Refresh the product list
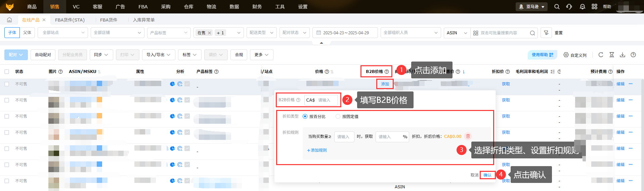 pyautogui.click(x=601, y=55)
